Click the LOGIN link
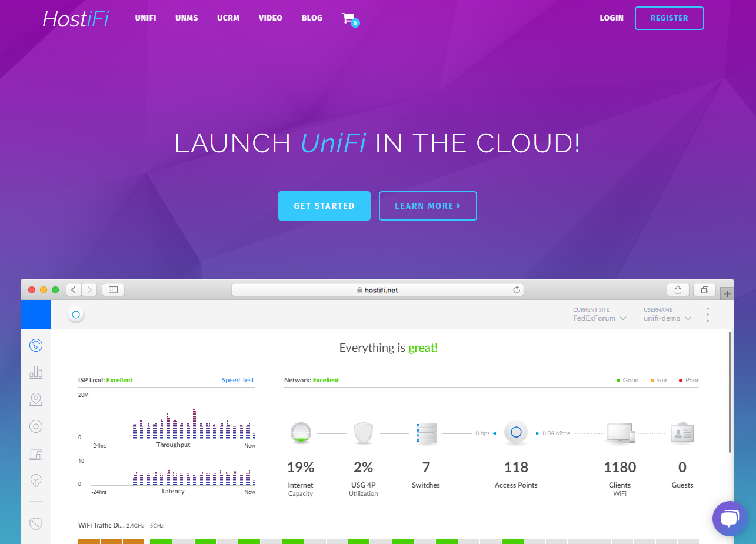 611,18
